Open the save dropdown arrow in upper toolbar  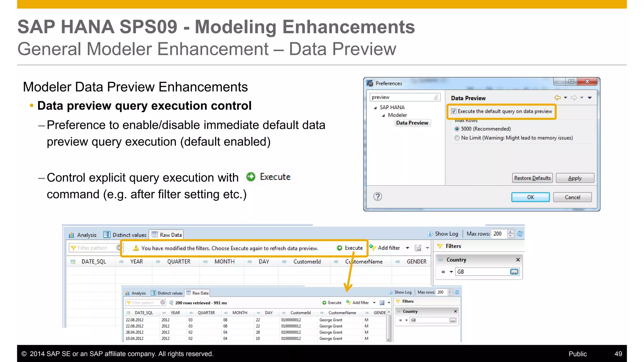pos(427,248)
